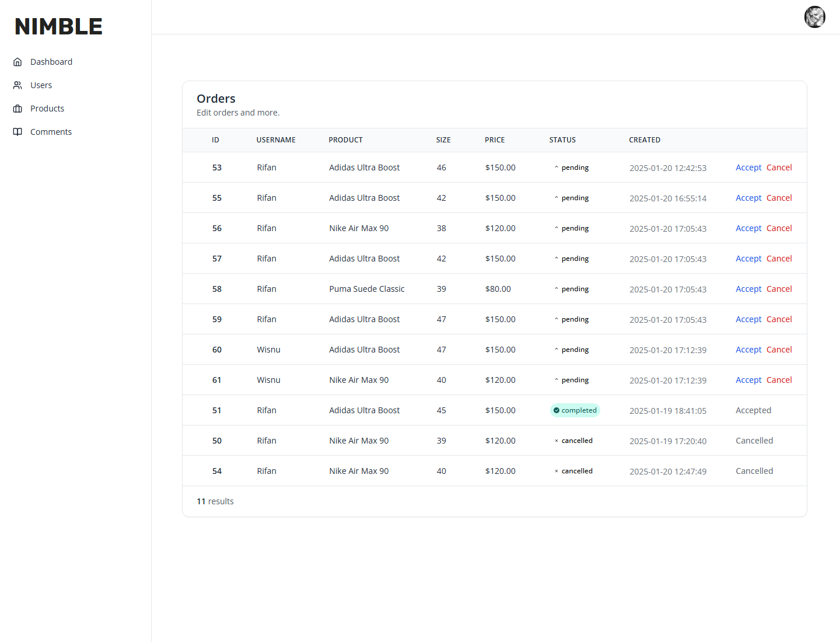
Task: Accept Wisnu's order 60
Action: 748,350
